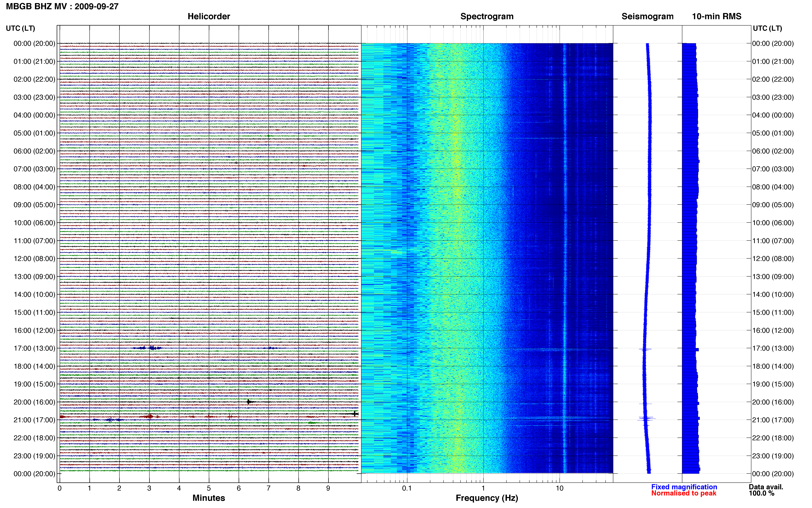Click the "0.1" frequency axis tick label
The height and width of the screenshot is (508, 812).
pyautogui.click(x=407, y=488)
